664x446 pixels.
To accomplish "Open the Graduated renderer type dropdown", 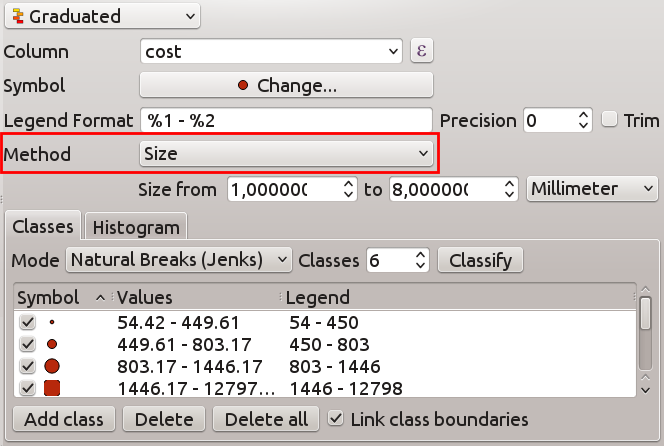I will tap(102, 16).
